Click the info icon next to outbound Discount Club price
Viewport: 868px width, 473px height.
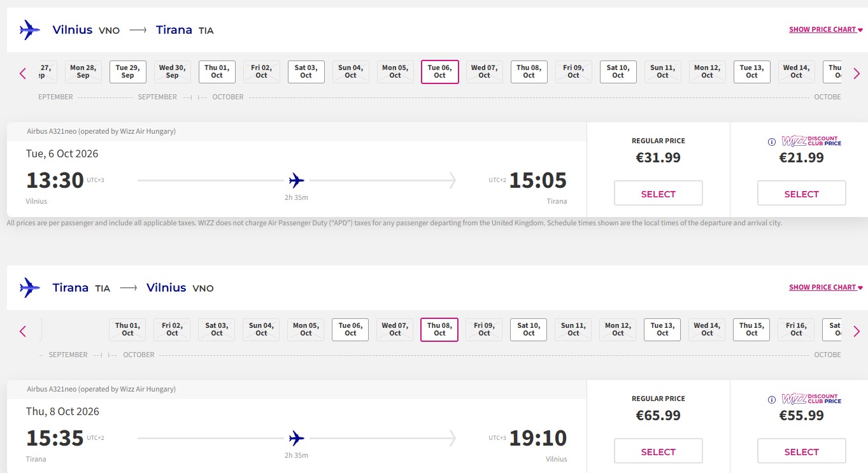tap(771, 142)
